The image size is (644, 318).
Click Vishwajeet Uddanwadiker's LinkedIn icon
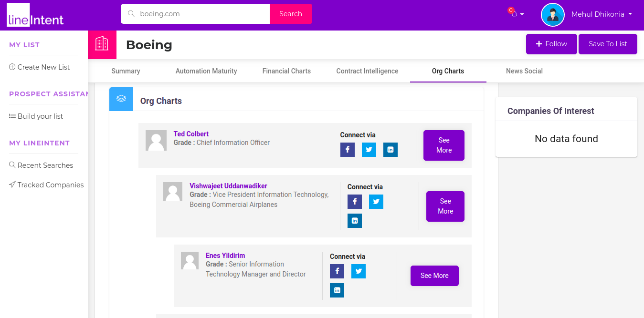[x=354, y=221]
